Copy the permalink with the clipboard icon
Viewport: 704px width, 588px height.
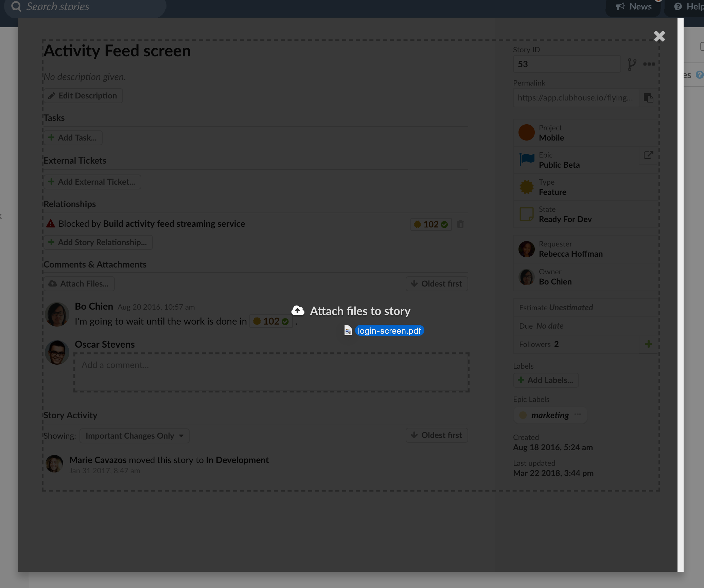[x=648, y=98]
